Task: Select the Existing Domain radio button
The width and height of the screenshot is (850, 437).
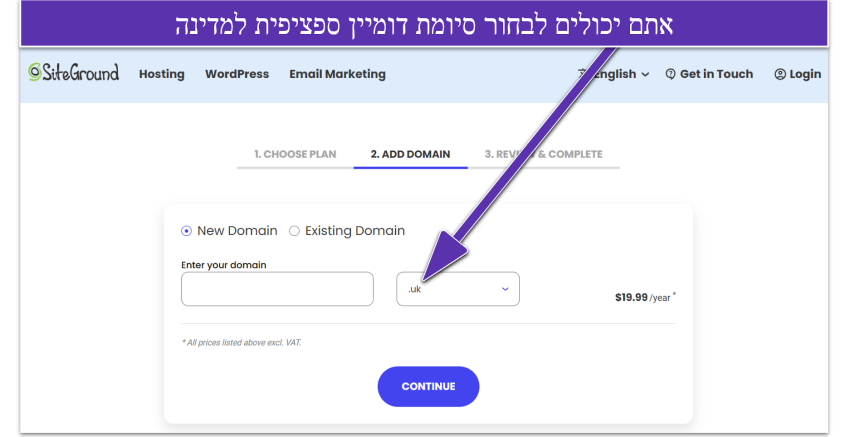Action: tap(294, 231)
